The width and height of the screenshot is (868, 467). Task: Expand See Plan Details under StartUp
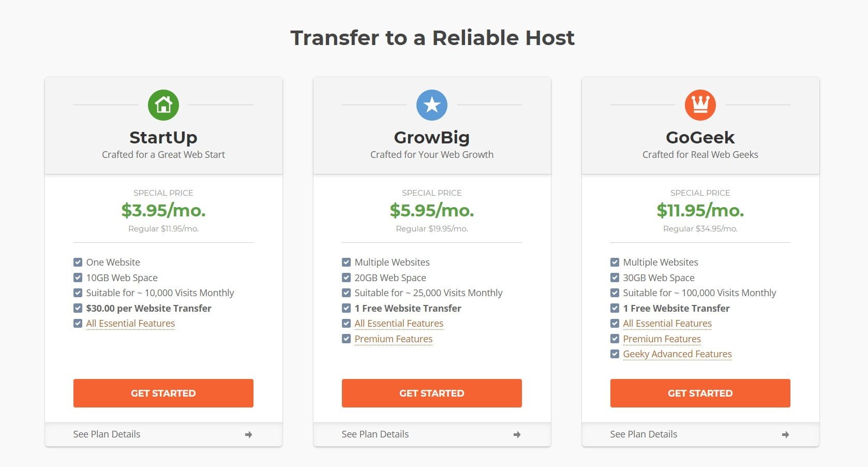163,434
